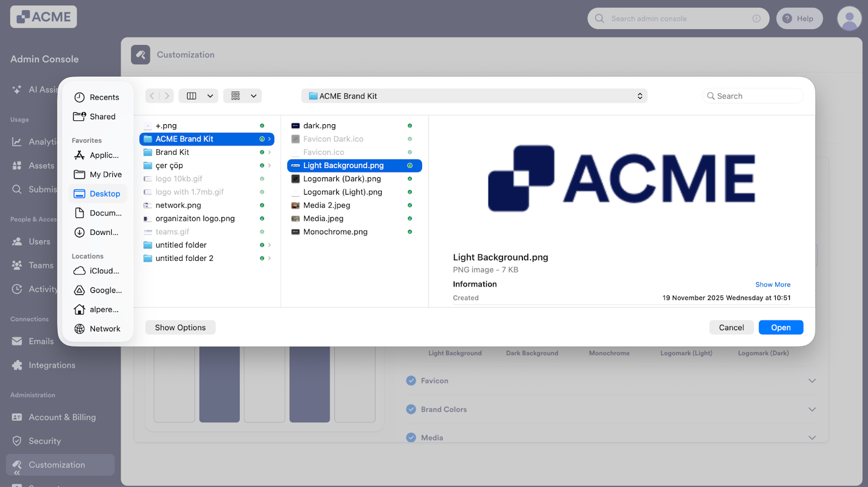
Task: Select the +.png file
Action: click(x=207, y=126)
